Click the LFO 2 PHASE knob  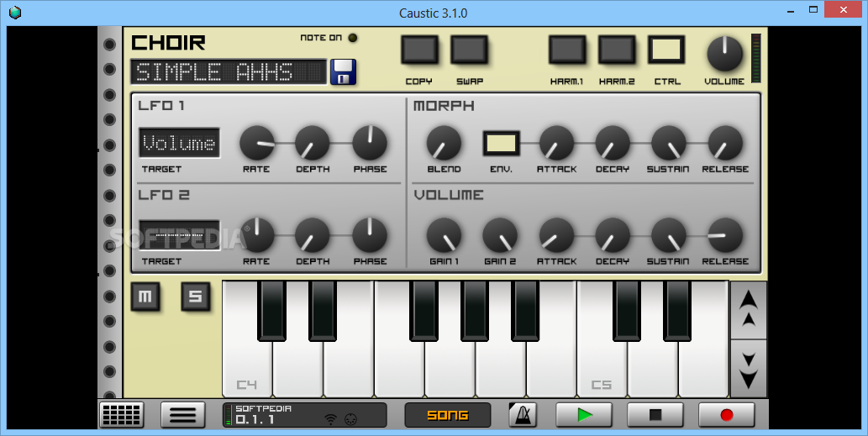tap(370, 234)
